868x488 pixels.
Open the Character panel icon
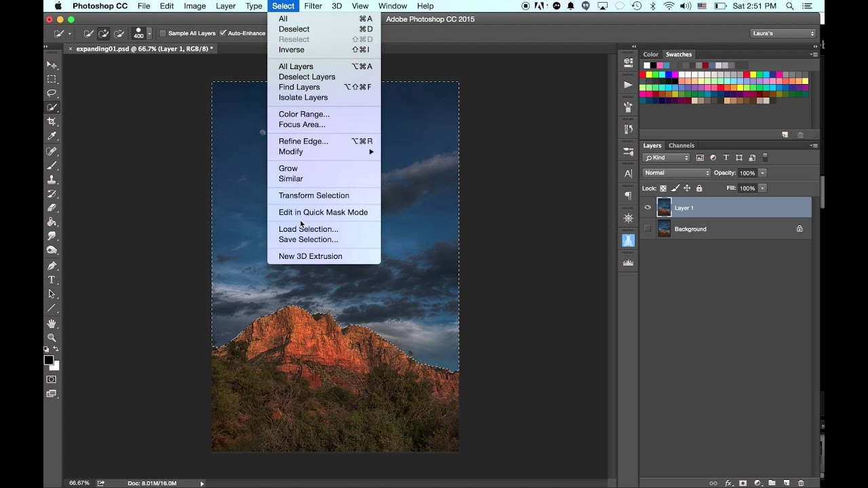click(x=628, y=174)
